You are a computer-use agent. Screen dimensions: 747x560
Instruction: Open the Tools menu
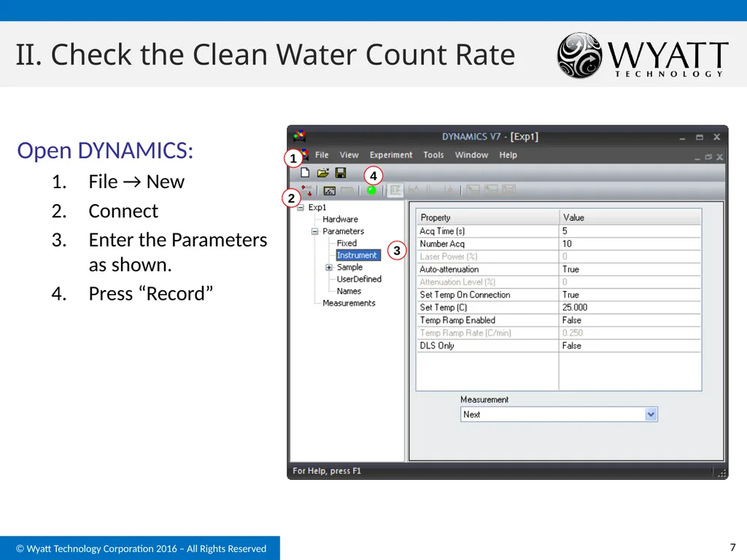pyautogui.click(x=433, y=155)
